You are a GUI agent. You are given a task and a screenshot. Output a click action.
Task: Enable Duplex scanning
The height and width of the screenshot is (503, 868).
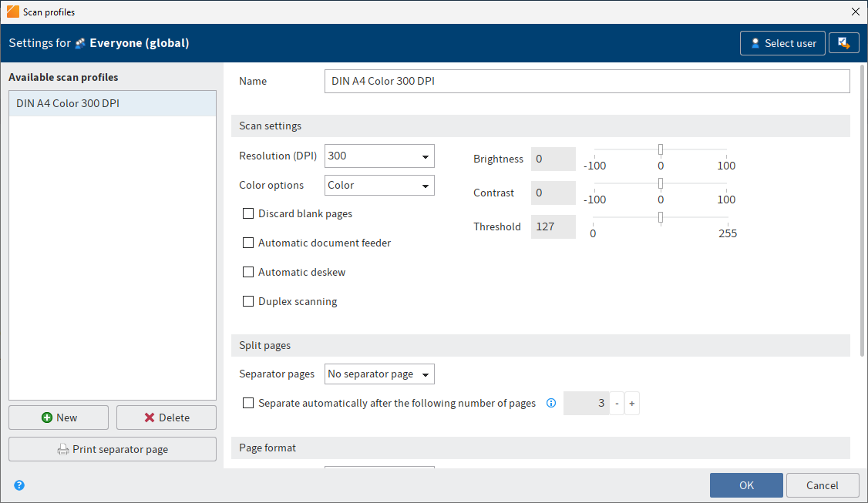248,301
